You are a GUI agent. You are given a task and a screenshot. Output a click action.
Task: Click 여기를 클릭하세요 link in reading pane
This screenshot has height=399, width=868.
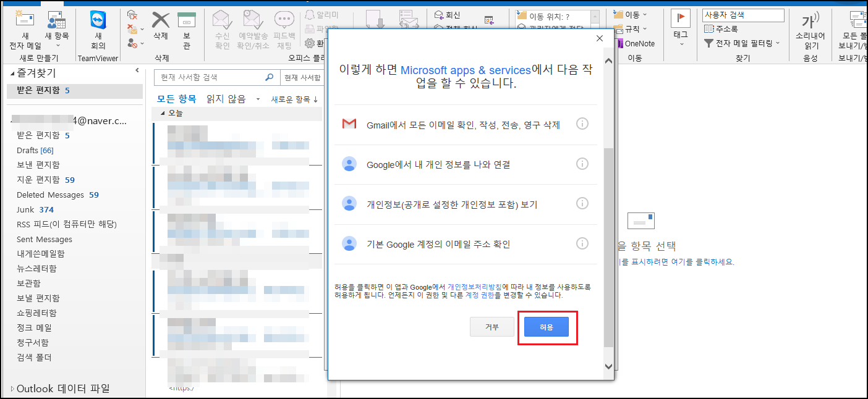point(696,261)
